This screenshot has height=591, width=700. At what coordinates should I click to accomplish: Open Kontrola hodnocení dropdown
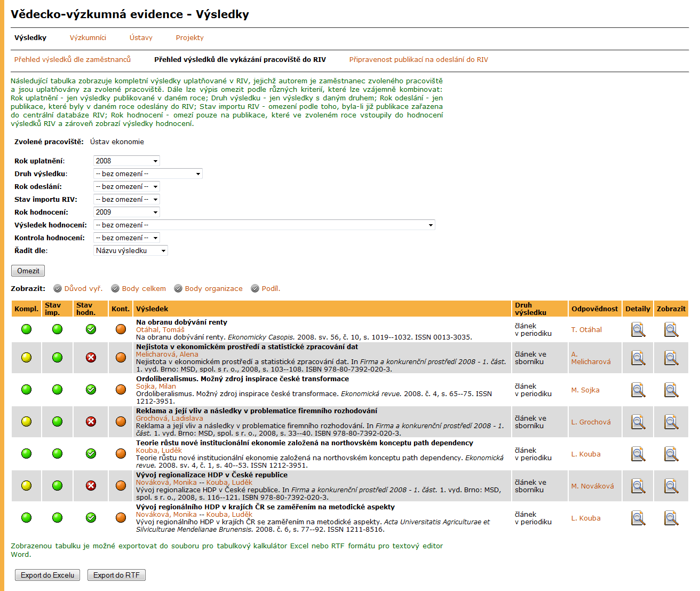[x=126, y=238]
